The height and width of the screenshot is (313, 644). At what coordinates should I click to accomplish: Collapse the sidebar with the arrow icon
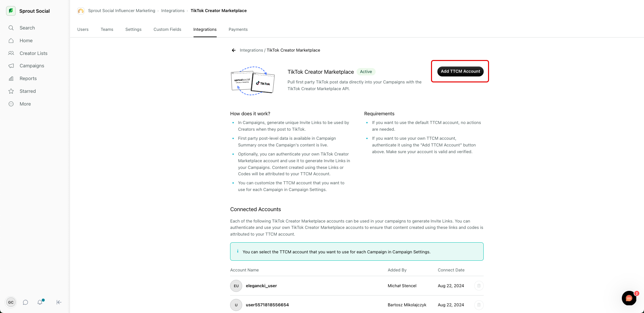[x=59, y=302]
